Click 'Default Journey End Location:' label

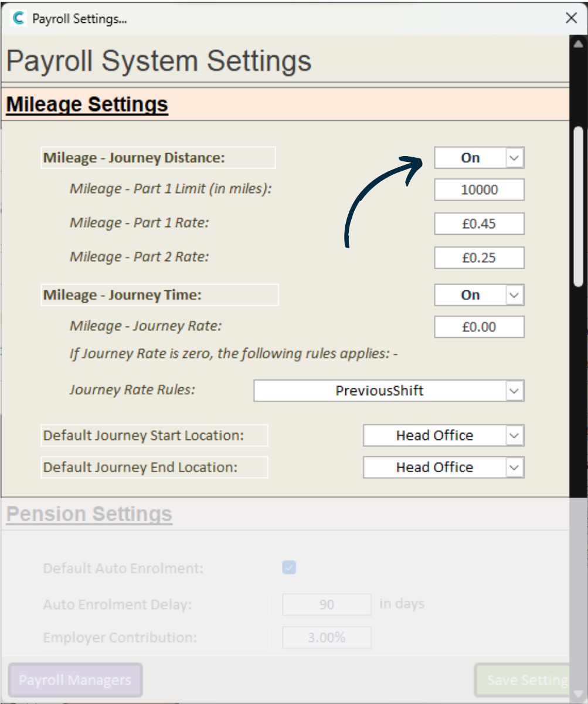(x=141, y=468)
